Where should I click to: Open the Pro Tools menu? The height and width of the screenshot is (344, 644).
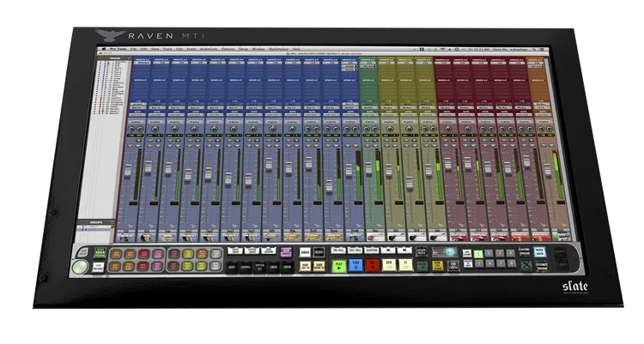coord(118,49)
